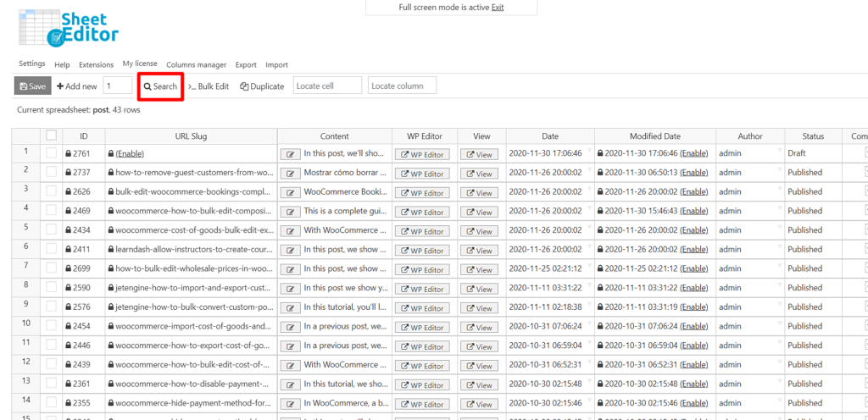Open author dropdown arrow for row 2469
This screenshot has height=420, width=868.
(779, 207)
